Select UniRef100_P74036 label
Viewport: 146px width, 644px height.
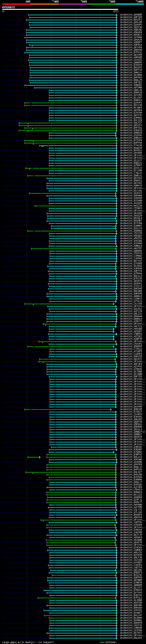coord(131,146)
